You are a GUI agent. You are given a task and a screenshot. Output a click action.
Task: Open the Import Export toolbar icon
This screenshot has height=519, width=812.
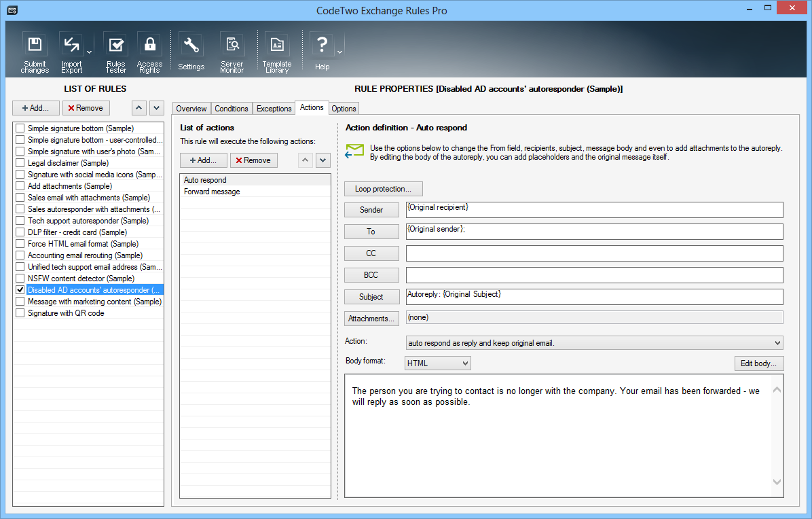pyautogui.click(x=71, y=46)
